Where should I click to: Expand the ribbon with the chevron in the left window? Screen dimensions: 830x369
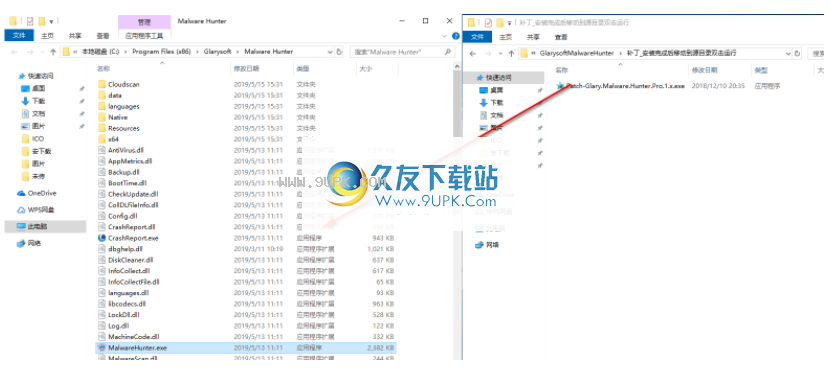click(445, 36)
